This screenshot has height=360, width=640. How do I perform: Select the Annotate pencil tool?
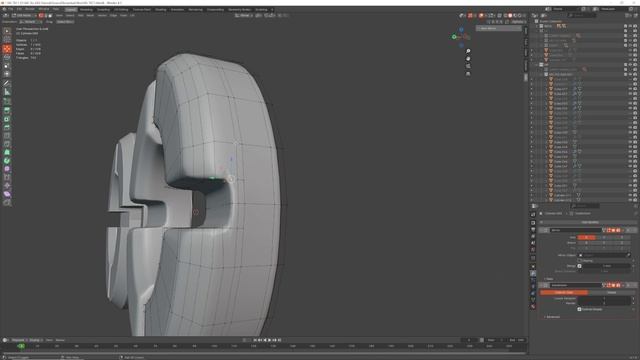[7, 83]
